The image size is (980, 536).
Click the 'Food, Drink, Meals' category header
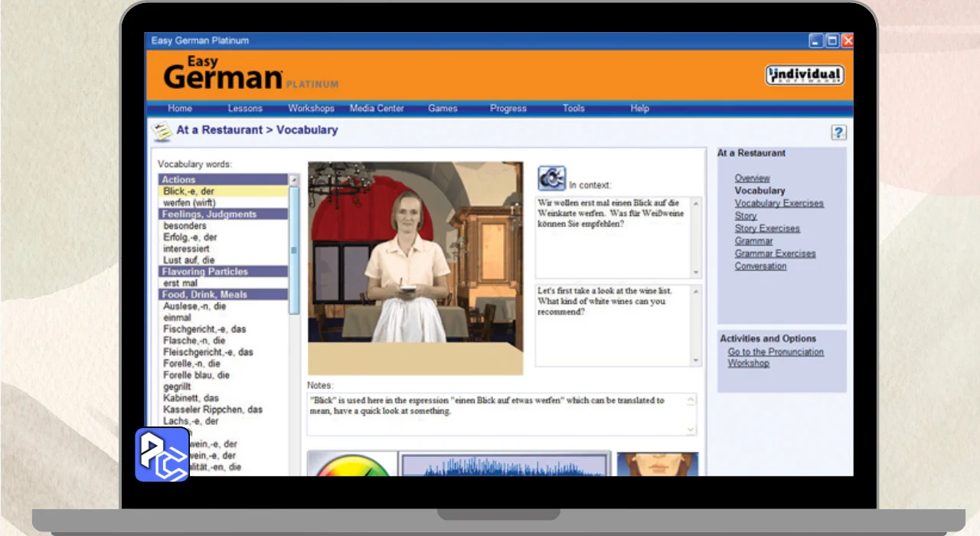coord(224,295)
